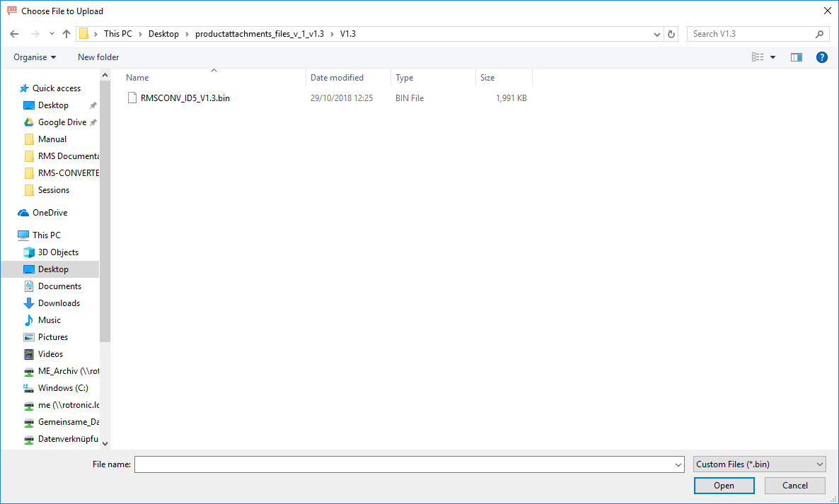Click date '29/10/2018 12:25' cell
Image resolution: width=839 pixels, height=504 pixels.
(342, 98)
